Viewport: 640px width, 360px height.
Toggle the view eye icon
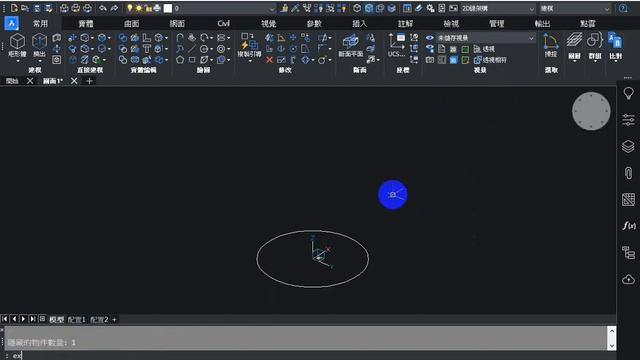click(x=430, y=38)
